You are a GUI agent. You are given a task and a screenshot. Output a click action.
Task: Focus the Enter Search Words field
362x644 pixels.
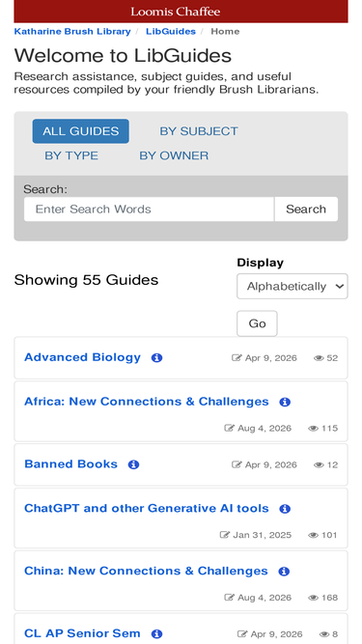pos(149,210)
